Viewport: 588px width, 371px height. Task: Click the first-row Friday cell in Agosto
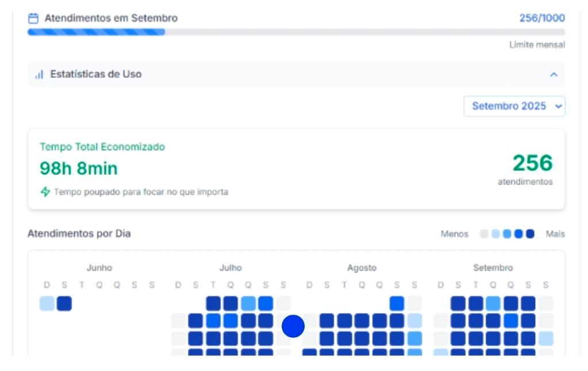397,304
